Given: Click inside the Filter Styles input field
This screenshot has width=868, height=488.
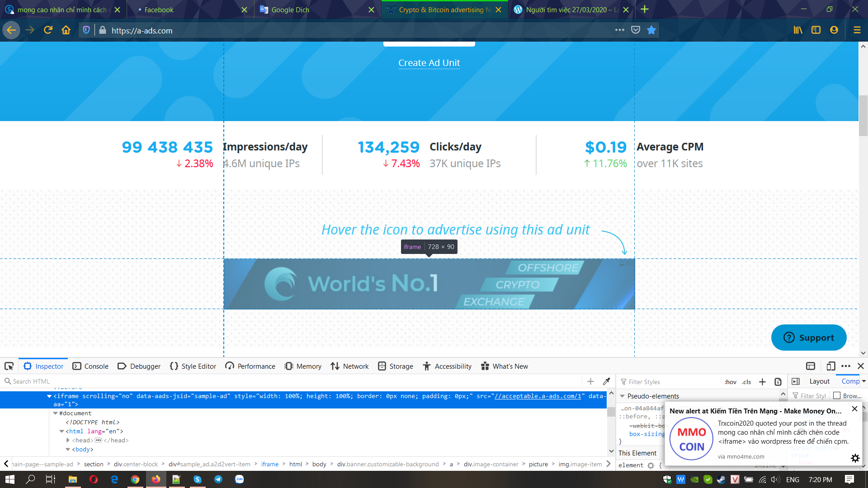Looking at the screenshot, I should tap(656, 382).
